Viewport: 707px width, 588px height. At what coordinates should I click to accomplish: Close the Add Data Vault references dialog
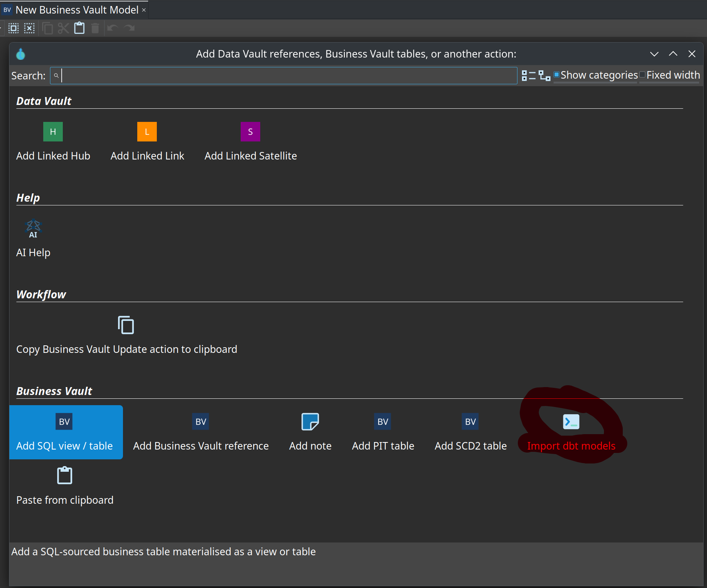[692, 54]
